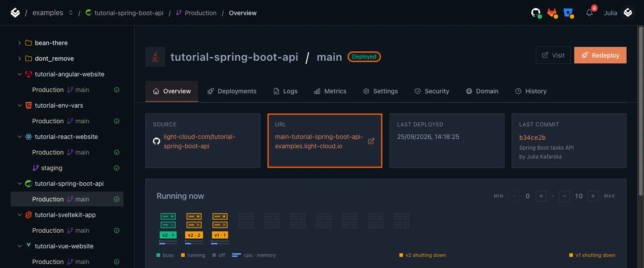This screenshot has width=644, height=268.
Task: Click the first off server slot icon
Action: click(246, 221)
